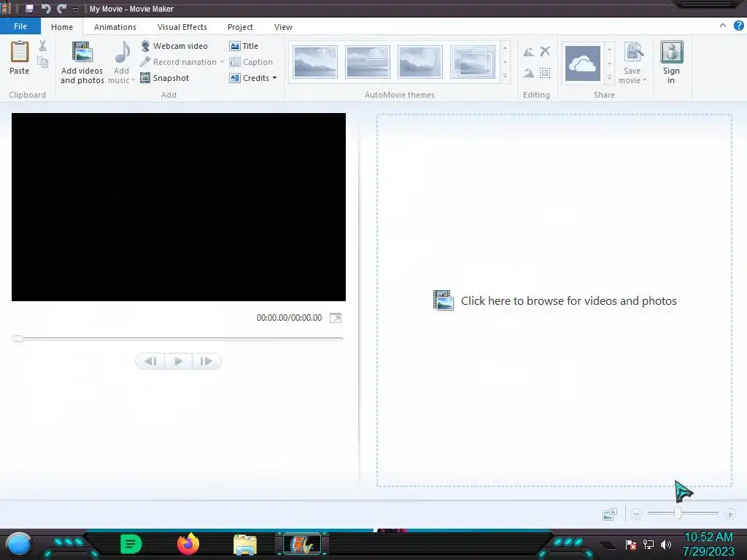
Task: Add a Caption to the movie
Action: coord(251,62)
